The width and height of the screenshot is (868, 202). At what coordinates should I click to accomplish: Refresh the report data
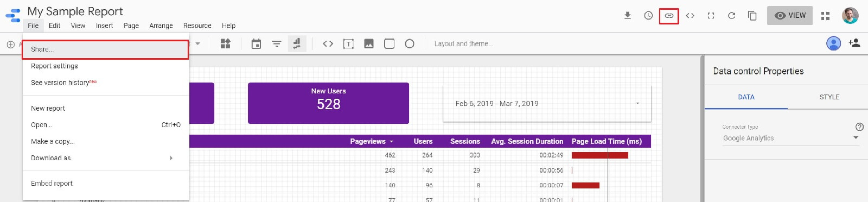(x=731, y=16)
